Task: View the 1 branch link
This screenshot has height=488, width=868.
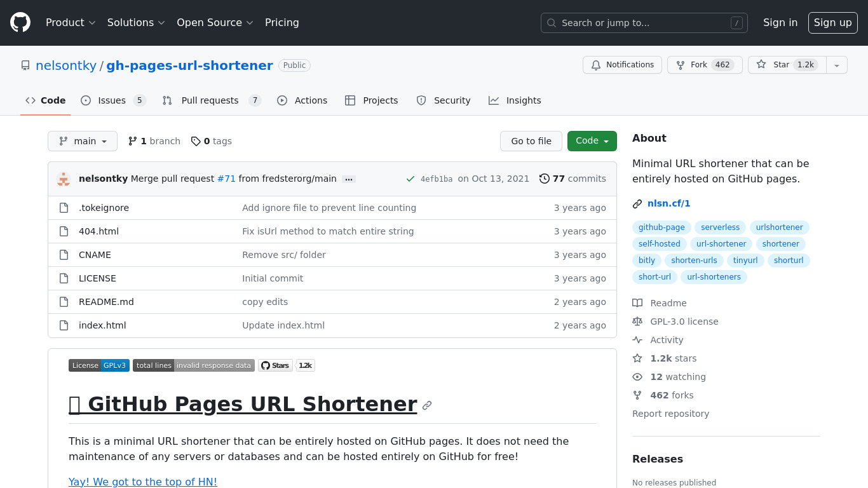Action: pyautogui.click(x=154, y=141)
